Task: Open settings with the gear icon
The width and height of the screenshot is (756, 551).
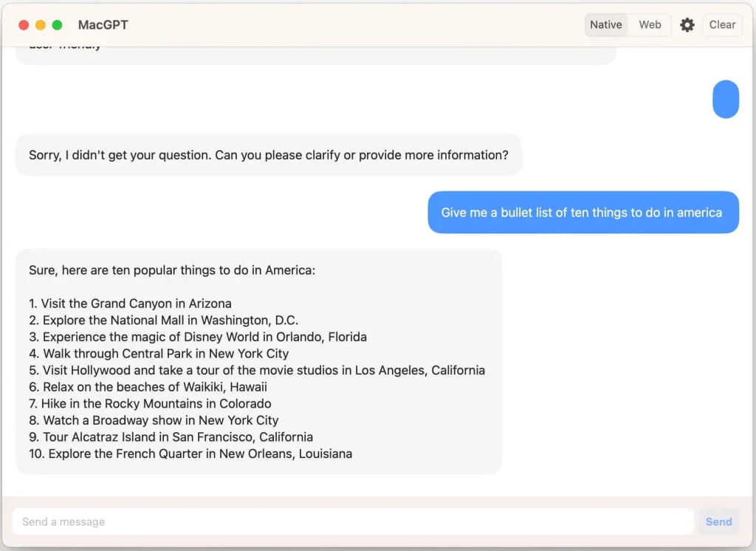Action: pos(687,25)
